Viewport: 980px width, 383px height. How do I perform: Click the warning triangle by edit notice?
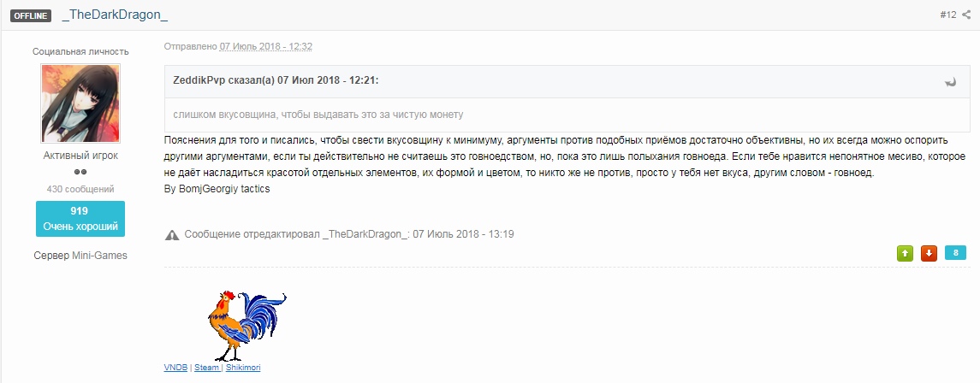(x=172, y=235)
